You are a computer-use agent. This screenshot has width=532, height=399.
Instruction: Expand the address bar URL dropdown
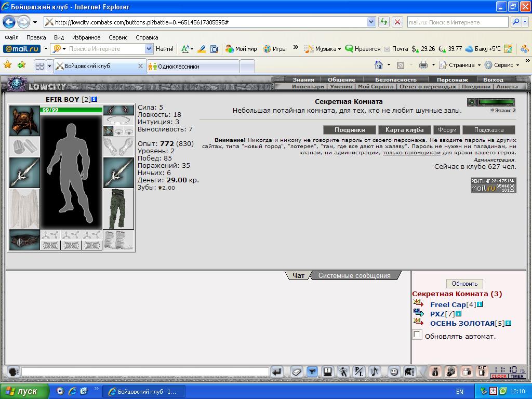[371, 22]
